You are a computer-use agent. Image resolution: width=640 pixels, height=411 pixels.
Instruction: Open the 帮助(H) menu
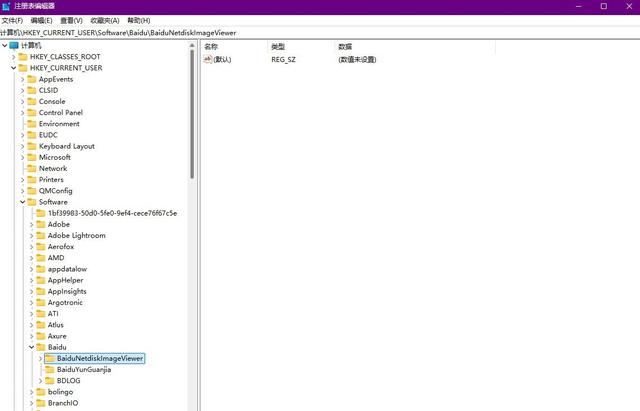[139, 20]
